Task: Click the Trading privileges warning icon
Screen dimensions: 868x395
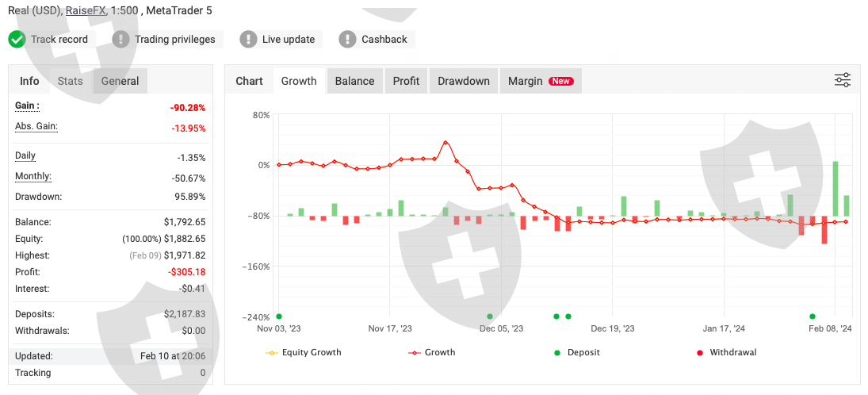Action: tap(120, 39)
